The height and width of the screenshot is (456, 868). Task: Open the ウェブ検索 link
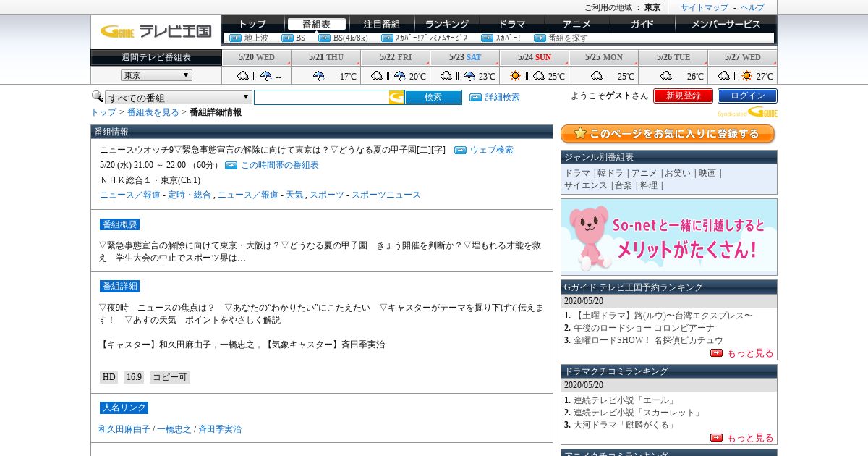pyautogui.click(x=492, y=151)
